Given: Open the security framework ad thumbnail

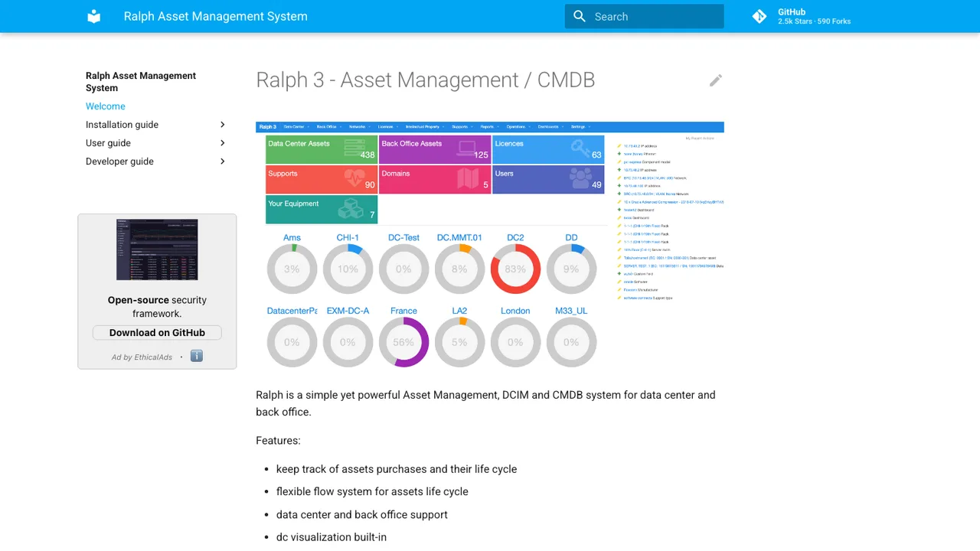Looking at the screenshot, I should (x=157, y=249).
